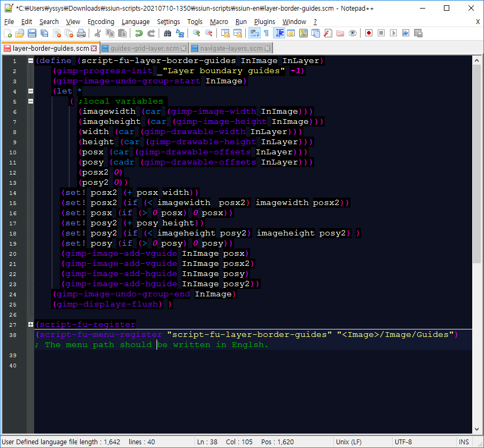This screenshot has width=484, height=448.
Task: Run macro multiple times icon
Action: point(405,33)
